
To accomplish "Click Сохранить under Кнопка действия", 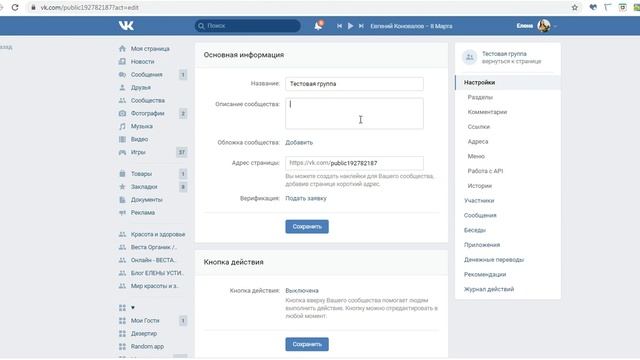I will click(x=307, y=344).
